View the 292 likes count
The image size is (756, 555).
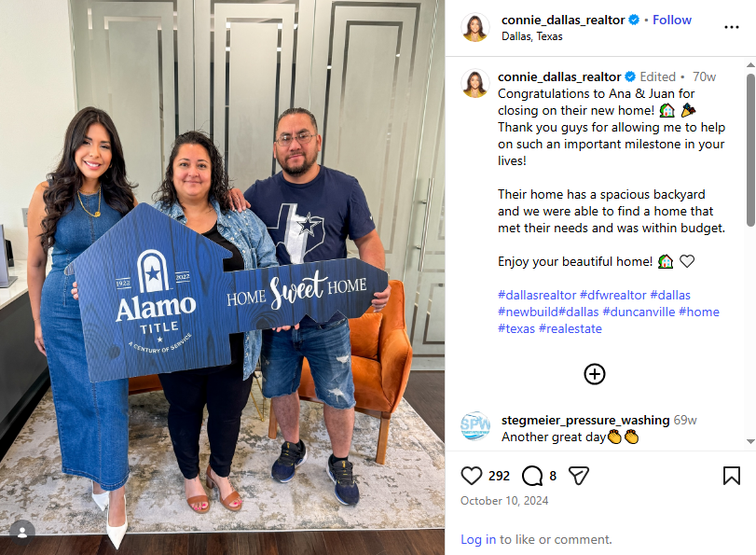click(499, 477)
